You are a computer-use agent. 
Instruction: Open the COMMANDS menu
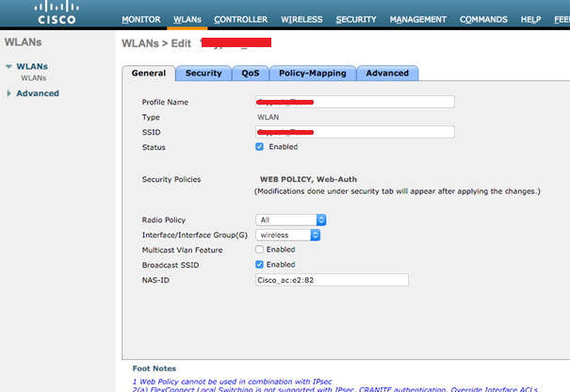[x=484, y=19]
